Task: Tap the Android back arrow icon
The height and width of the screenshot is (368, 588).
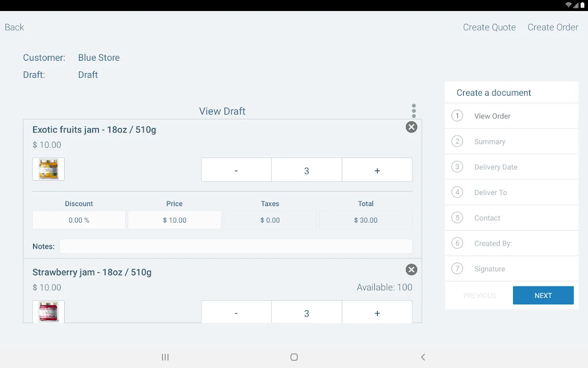Action: click(423, 357)
